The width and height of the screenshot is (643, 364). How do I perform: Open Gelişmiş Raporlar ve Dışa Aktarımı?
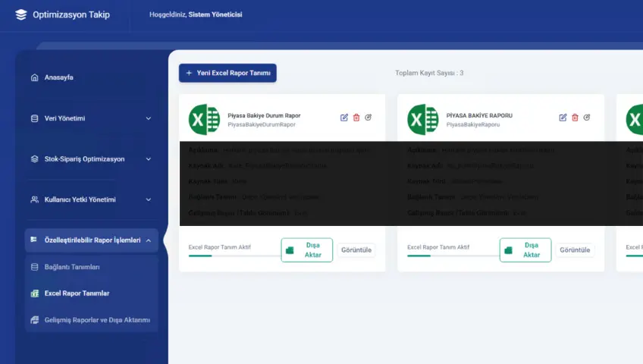tap(97, 320)
